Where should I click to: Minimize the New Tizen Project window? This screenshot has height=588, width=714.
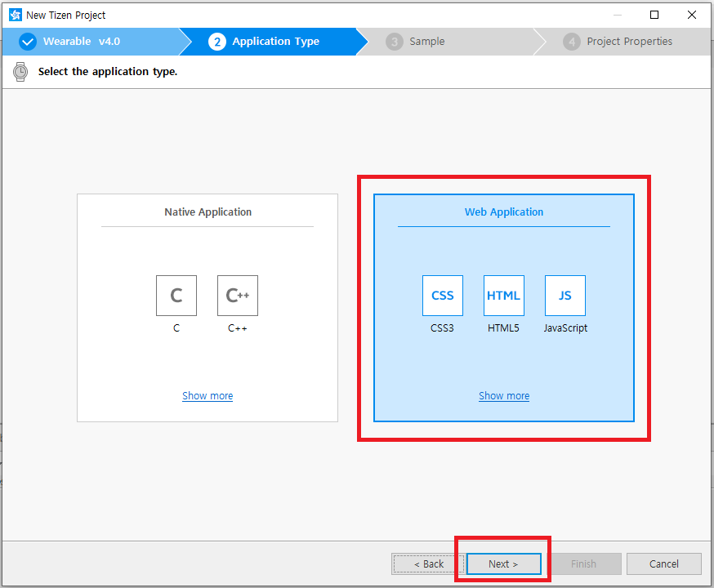tap(618, 15)
